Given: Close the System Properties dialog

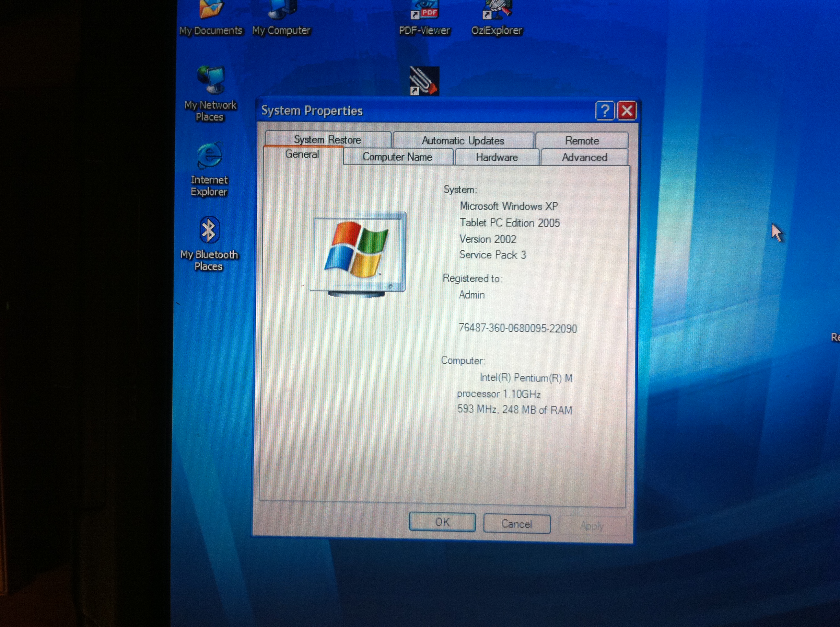Looking at the screenshot, I should pos(627,111).
